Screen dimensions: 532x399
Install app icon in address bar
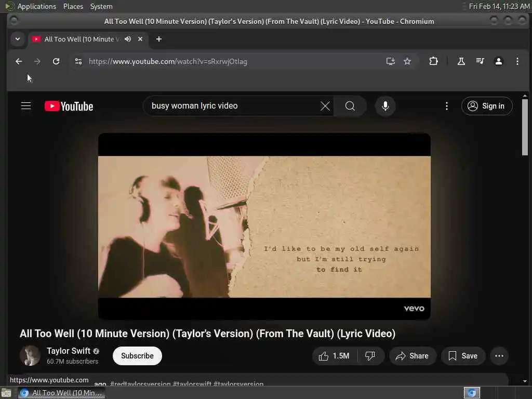(x=390, y=61)
